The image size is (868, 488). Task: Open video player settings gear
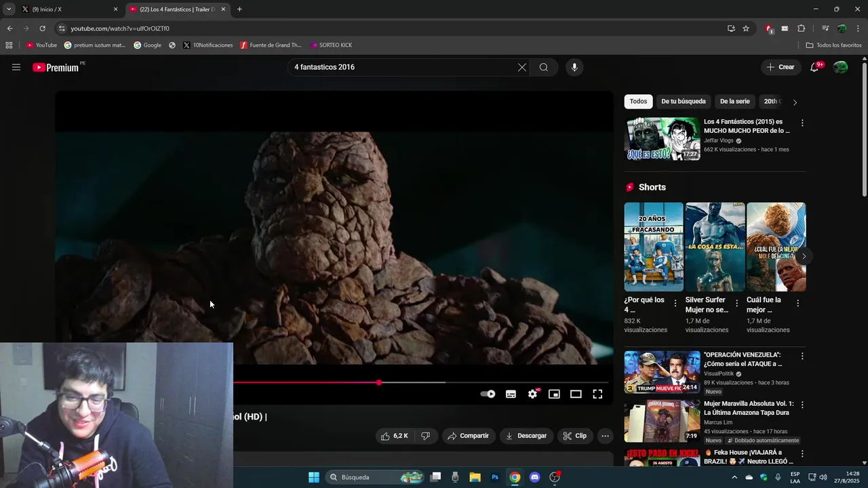coord(533,394)
